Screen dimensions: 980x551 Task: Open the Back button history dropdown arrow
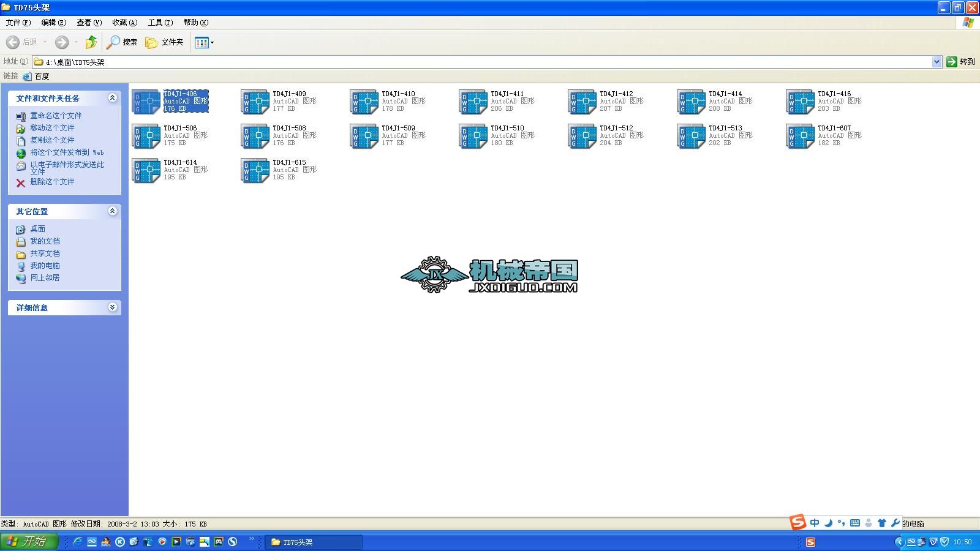point(45,42)
